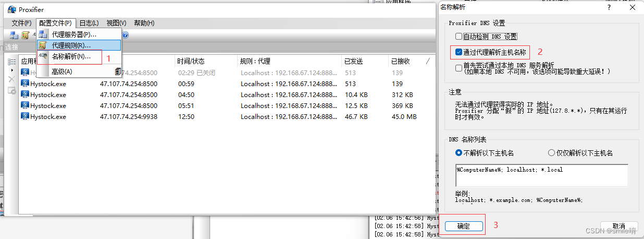The height and width of the screenshot is (239, 644).
Task: Click the Hystock.exe icon in the 05:51 row
Action: pyautogui.click(x=25, y=105)
